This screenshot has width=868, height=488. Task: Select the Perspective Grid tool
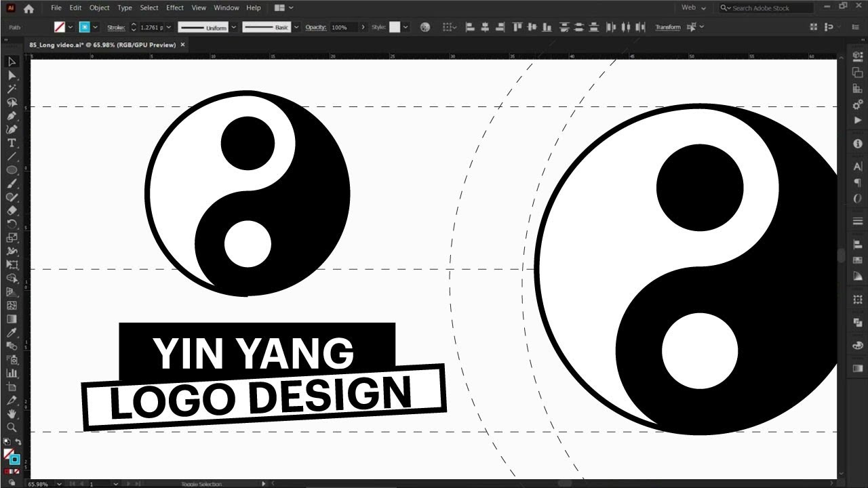pyautogui.click(x=12, y=291)
